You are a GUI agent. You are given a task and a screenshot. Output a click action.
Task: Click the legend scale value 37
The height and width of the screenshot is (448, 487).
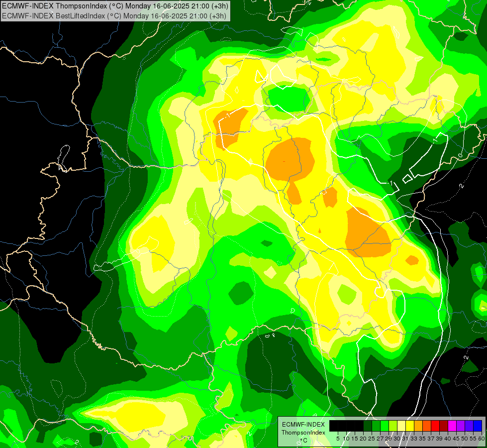(x=431, y=439)
